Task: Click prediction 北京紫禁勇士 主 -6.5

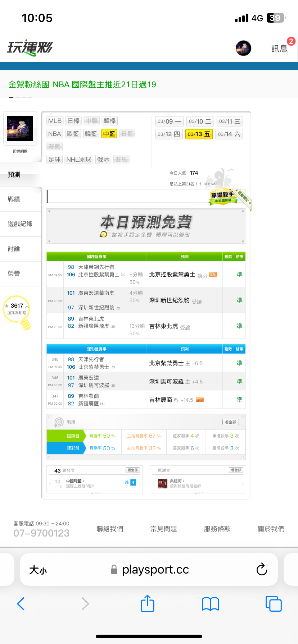Action: pos(176,363)
